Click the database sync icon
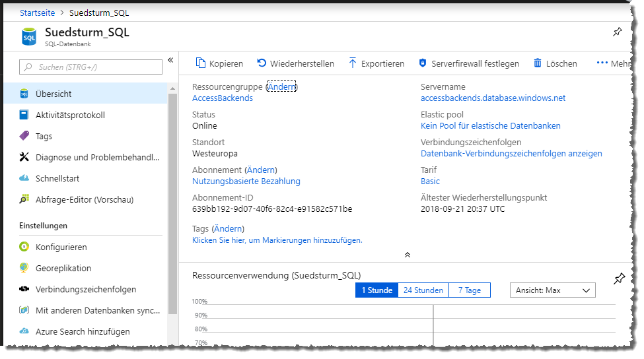 coord(24,310)
